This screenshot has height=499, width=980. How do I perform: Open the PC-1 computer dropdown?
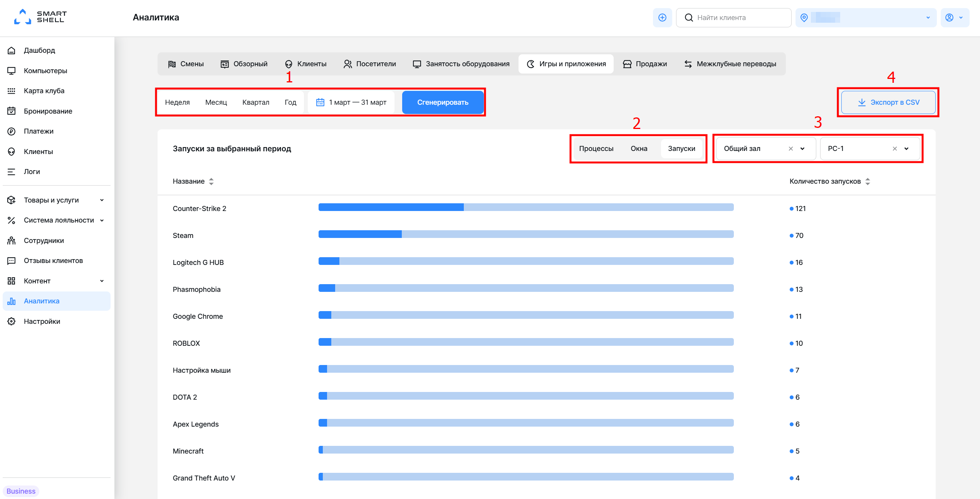coord(906,149)
